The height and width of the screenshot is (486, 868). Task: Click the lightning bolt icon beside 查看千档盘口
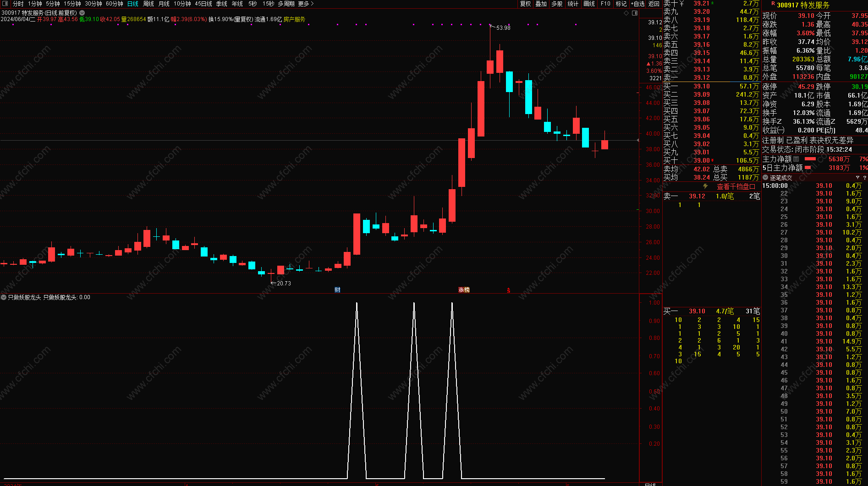(x=705, y=186)
